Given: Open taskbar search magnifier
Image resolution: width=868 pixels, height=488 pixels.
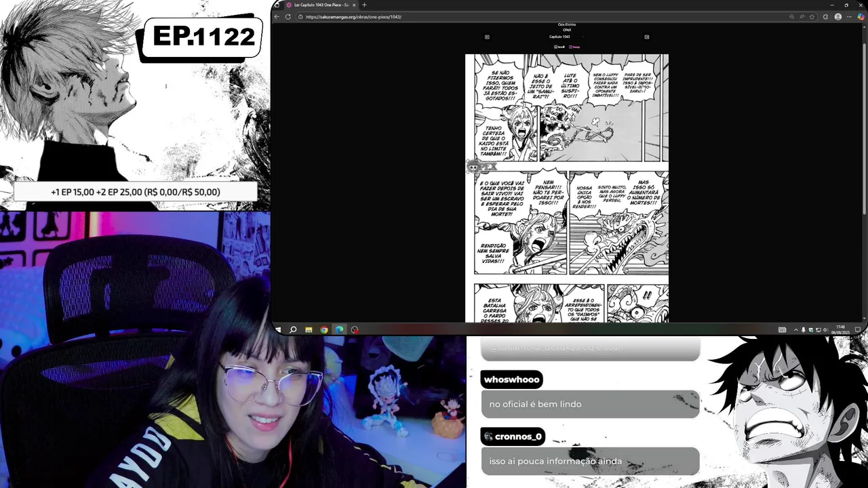Looking at the screenshot, I should coord(293,329).
